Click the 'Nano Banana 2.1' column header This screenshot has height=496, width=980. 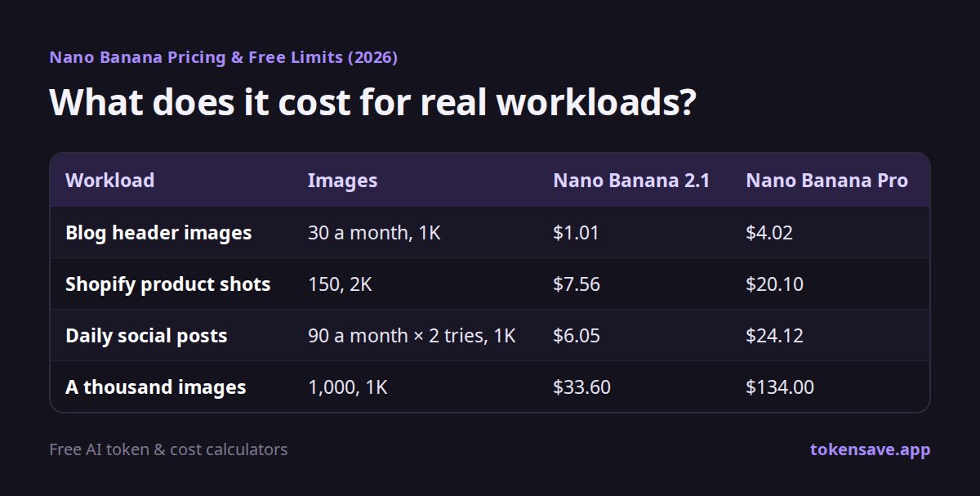coord(631,181)
